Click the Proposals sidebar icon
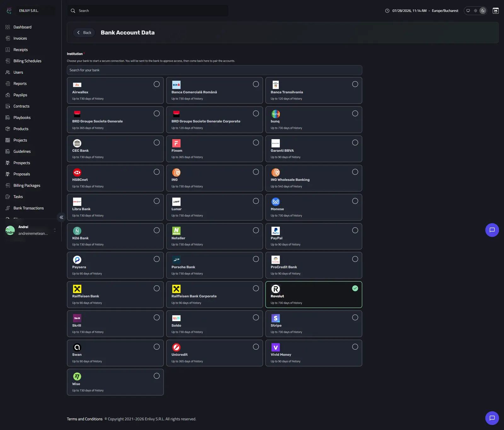Viewport: 504px width, 430px height. click(x=8, y=174)
